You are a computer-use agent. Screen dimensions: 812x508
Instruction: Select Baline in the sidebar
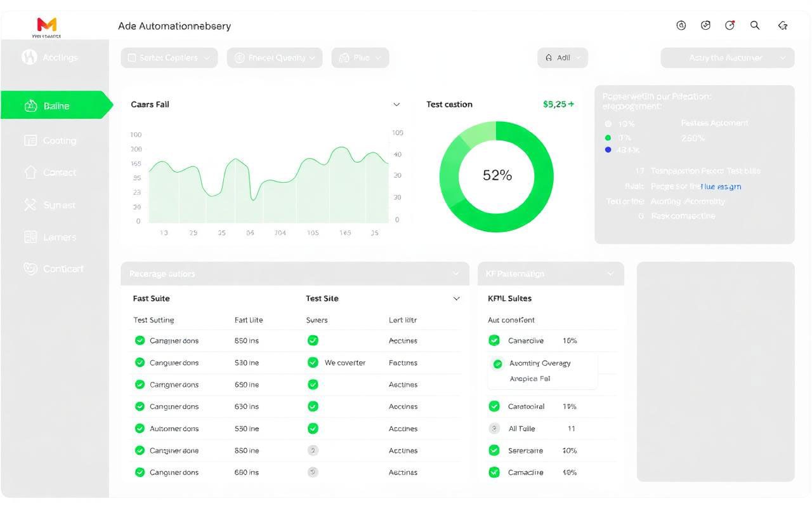click(56, 105)
